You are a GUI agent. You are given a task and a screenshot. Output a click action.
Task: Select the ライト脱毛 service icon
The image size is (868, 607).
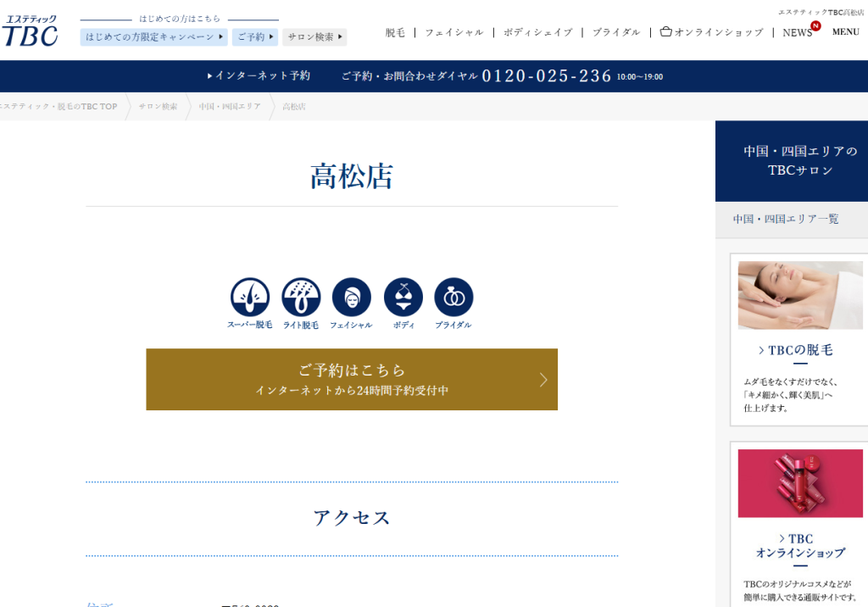(x=301, y=298)
